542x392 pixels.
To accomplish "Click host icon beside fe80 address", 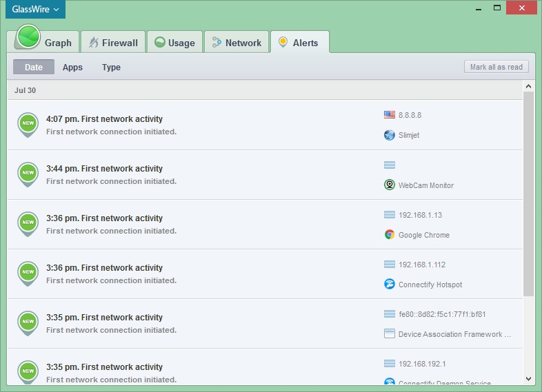I will pyautogui.click(x=389, y=314).
